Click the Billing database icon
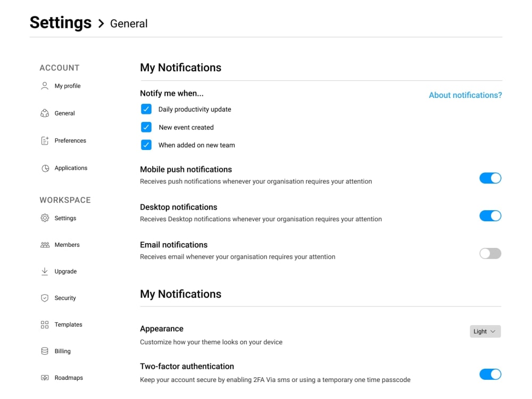This screenshot has height=399, width=532. tap(45, 351)
